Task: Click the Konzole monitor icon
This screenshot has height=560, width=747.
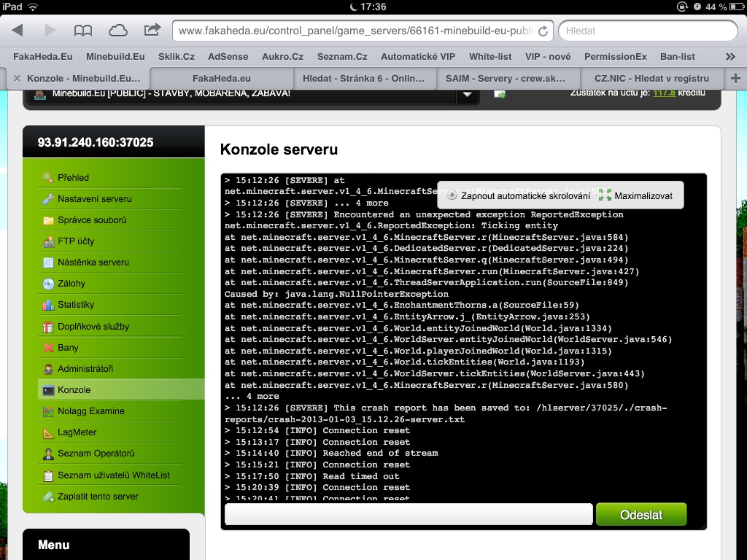Action: pyautogui.click(x=48, y=390)
